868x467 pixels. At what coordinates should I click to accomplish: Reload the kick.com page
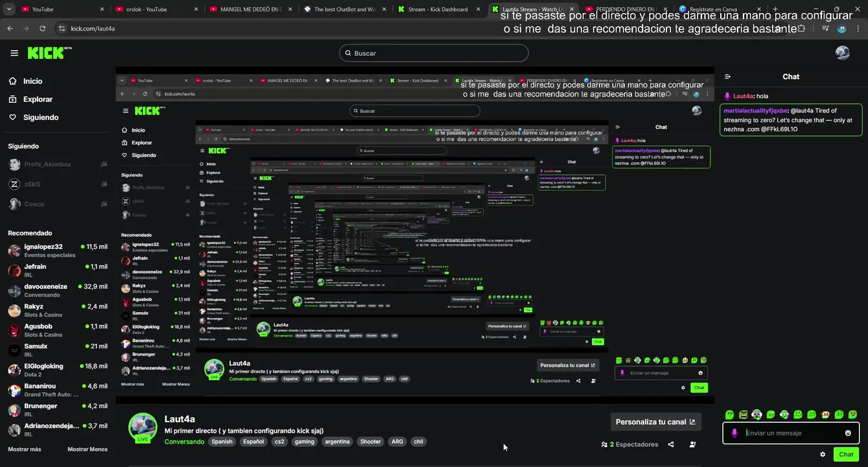pyautogui.click(x=43, y=29)
